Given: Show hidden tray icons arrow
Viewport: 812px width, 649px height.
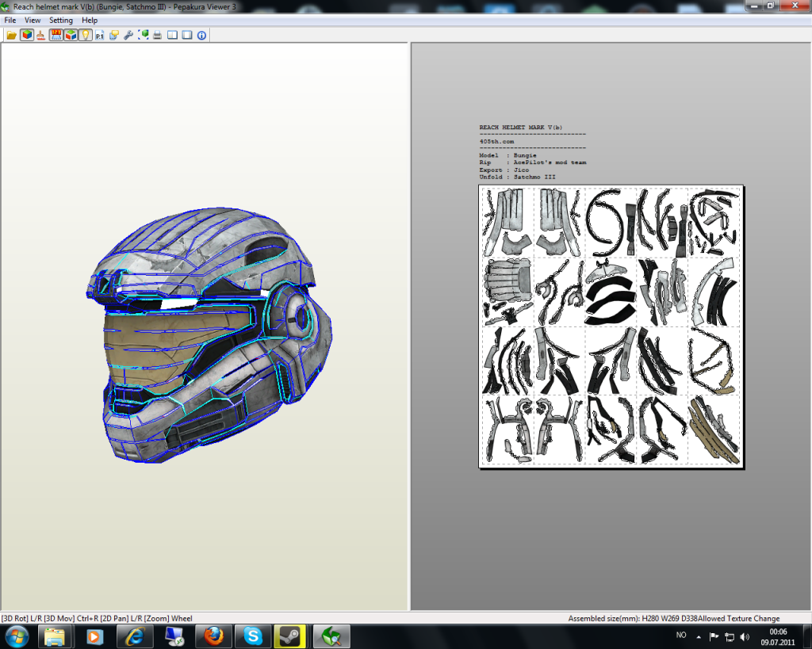Looking at the screenshot, I should (699, 637).
